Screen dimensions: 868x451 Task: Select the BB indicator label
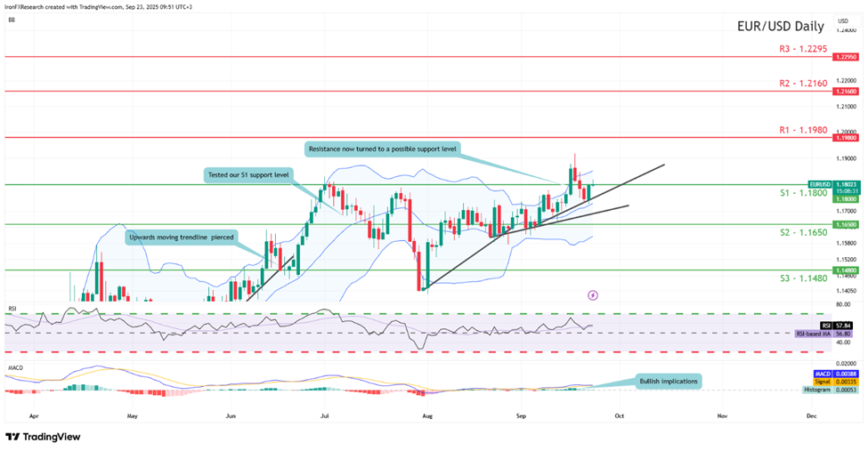click(12, 20)
